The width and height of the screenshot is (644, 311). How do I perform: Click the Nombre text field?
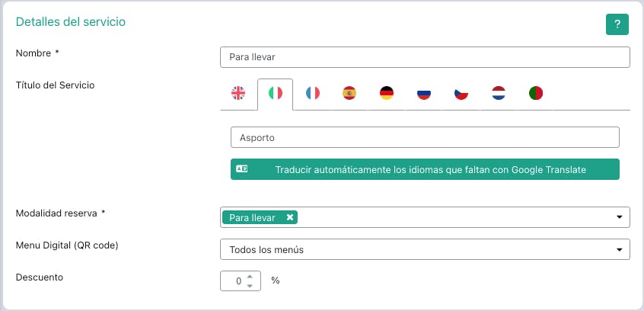pyautogui.click(x=425, y=57)
